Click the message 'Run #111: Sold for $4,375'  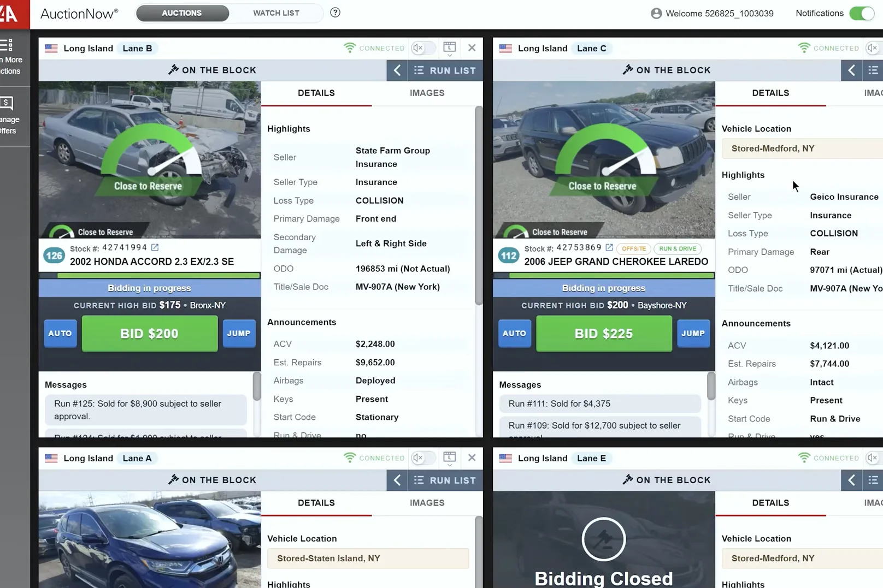pyautogui.click(x=600, y=404)
